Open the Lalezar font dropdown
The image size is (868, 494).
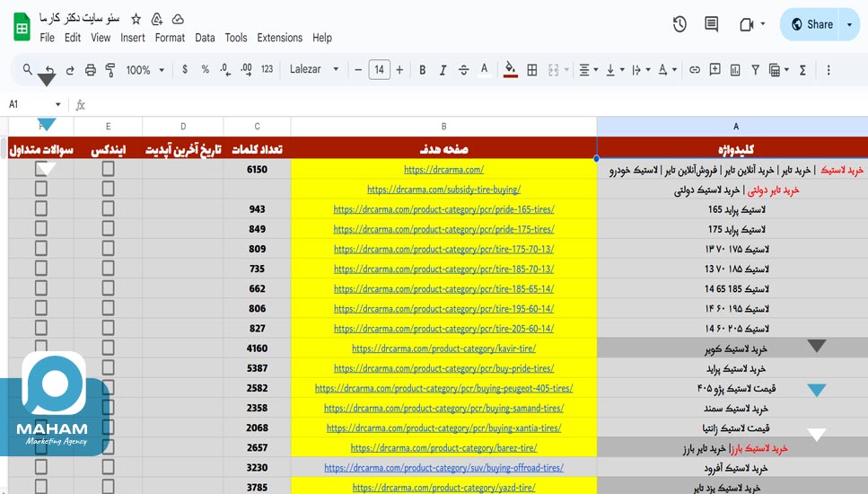[314, 69]
